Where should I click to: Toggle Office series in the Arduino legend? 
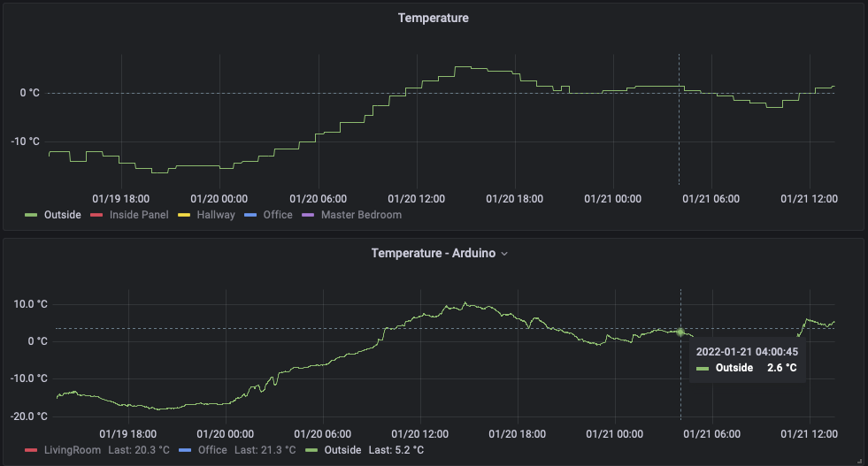point(212,450)
